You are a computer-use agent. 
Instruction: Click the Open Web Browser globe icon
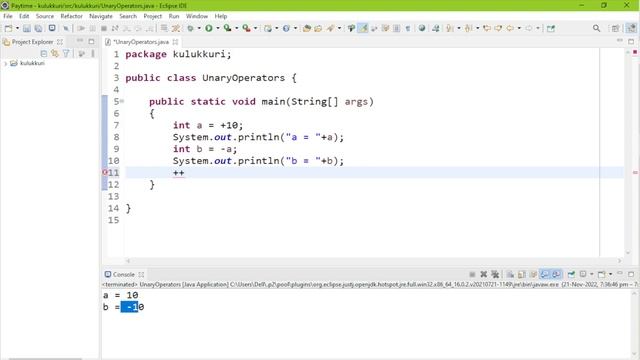[x=422, y=28]
